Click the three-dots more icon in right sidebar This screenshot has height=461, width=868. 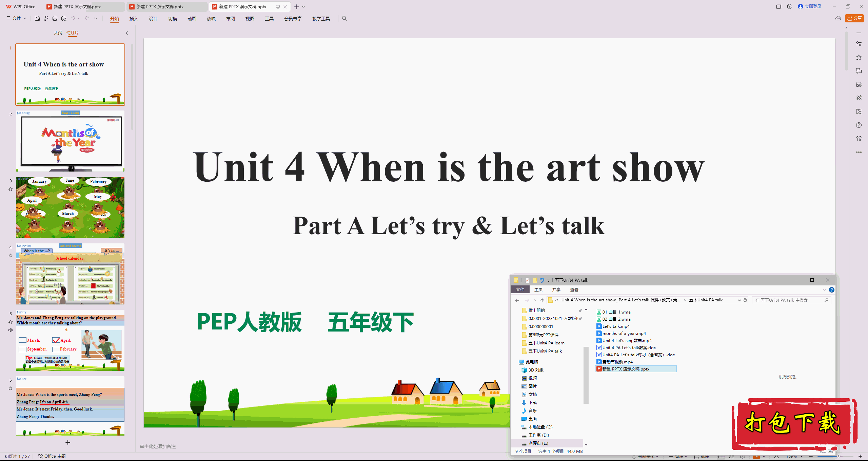(x=859, y=152)
